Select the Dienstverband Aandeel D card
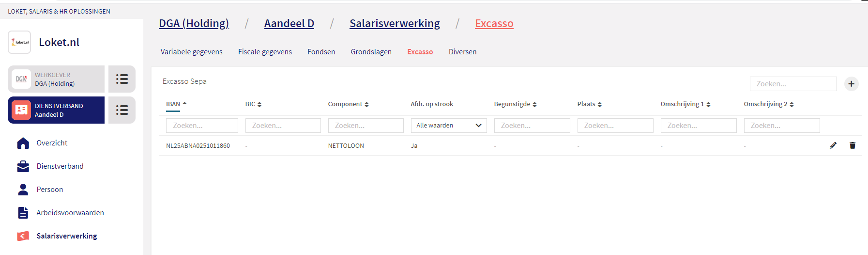Image resolution: width=868 pixels, height=255 pixels. click(56, 110)
